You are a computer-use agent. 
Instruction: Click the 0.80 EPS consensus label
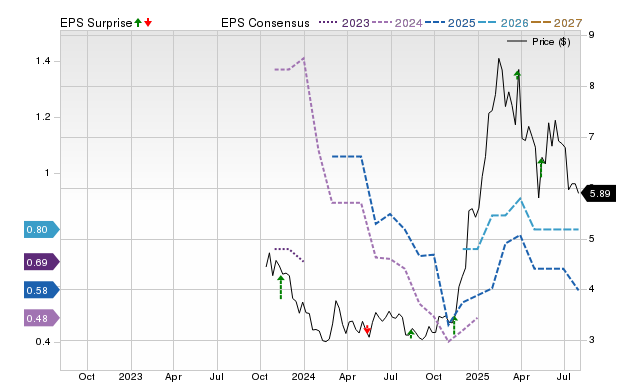[41, 230]
